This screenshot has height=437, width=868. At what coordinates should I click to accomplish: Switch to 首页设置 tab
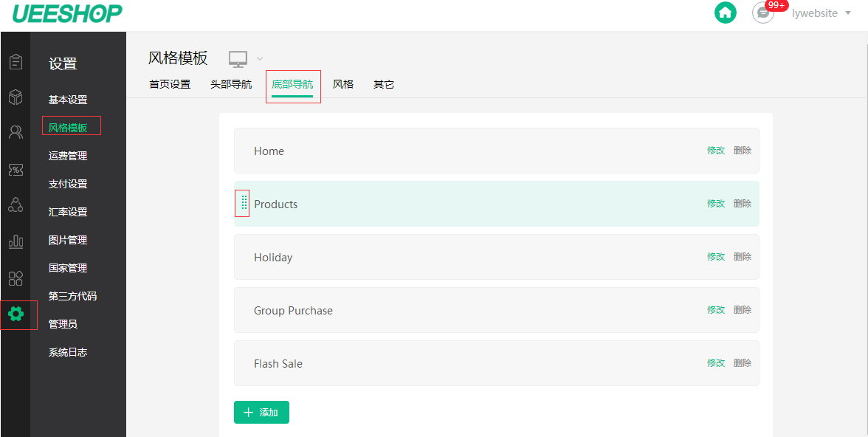170,85
